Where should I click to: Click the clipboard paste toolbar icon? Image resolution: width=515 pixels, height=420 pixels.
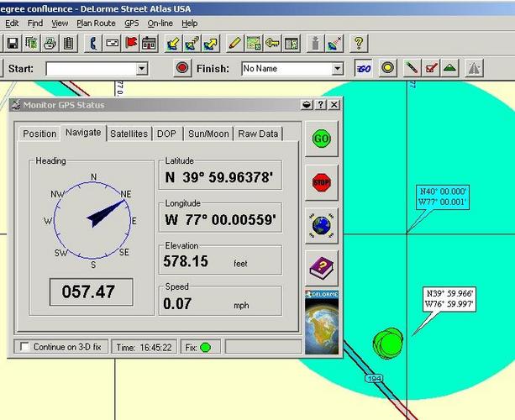click(x=68, y=43)
